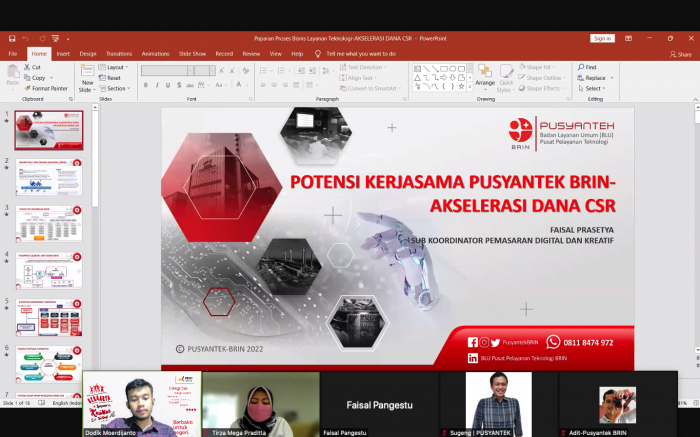Click the Twitter bird icon on slide
Viewport: 700px width, 437px height.
[x=496, y=342]
